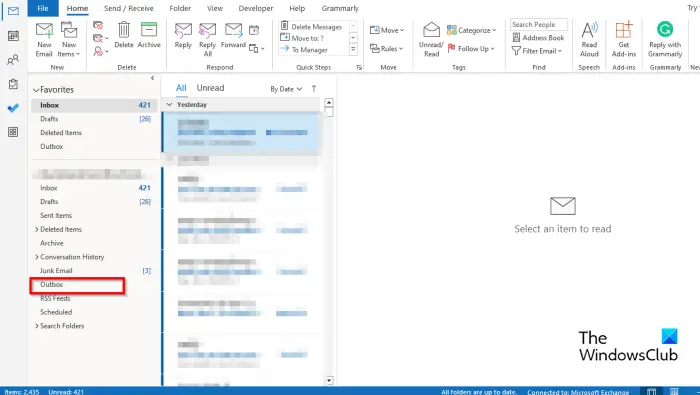Open the Address Book

point(538,38)
